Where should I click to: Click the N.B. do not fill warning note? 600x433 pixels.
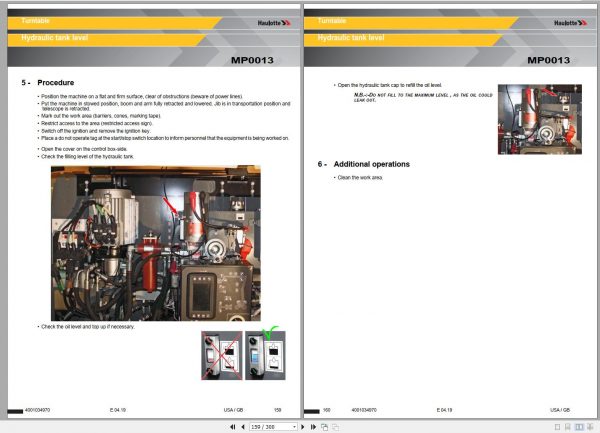[x=423, y=97]
